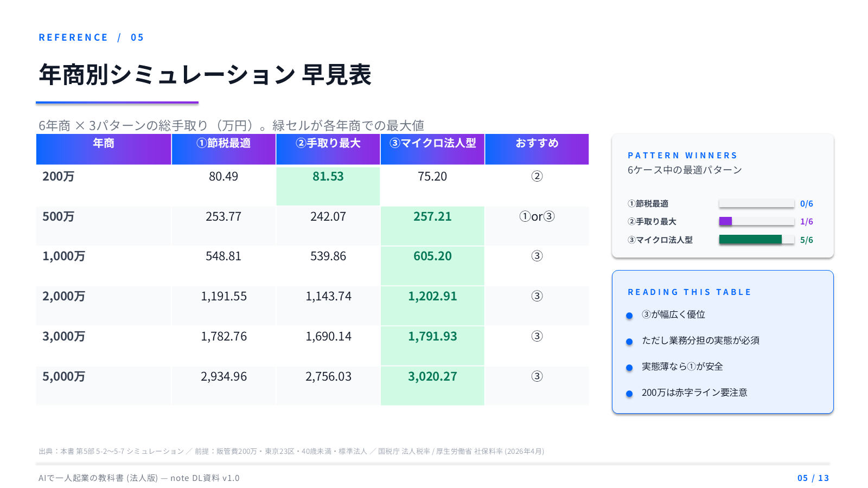868x488 pixels.
Task: Click the ①節税最適 label in Pattern Winners
Action: [x=648, y=204]
